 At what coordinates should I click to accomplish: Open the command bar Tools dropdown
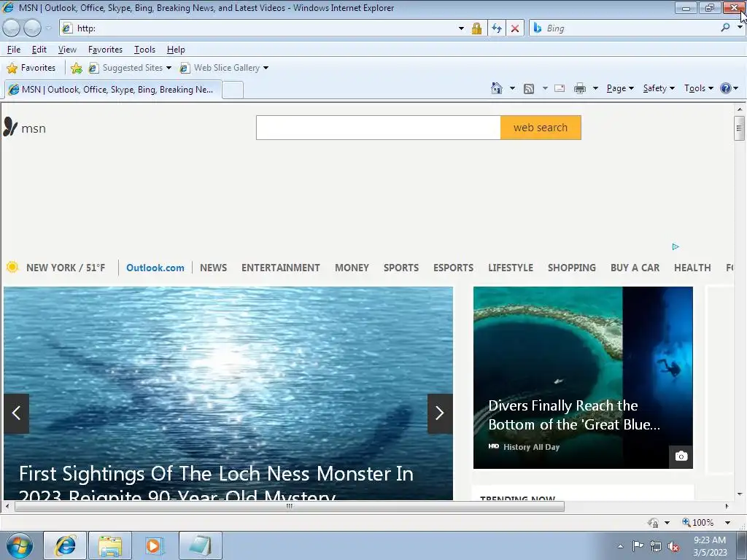tap(698, 88)
